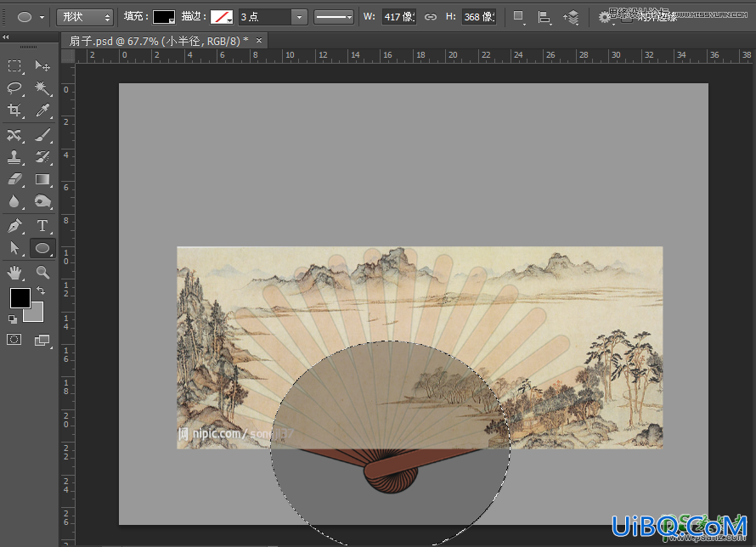
Task: Open path alignment options
Action: (x=544, y=17)
